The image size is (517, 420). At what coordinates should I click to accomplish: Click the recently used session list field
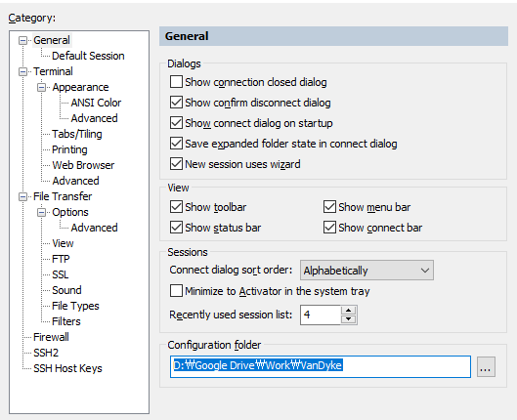(321, 315)
